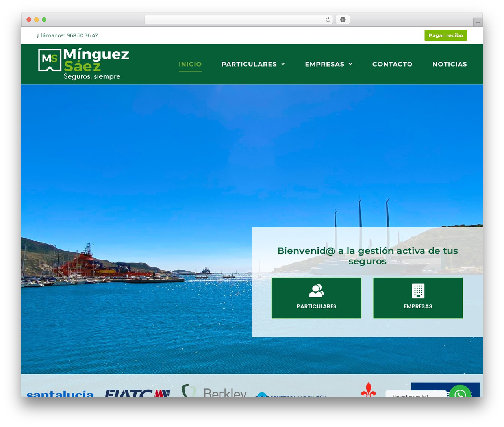Select the welcome heading 'Bienvenid@ a la gestión activa'
The height and width of the screenshot is (427, 504).
(367, 256)
